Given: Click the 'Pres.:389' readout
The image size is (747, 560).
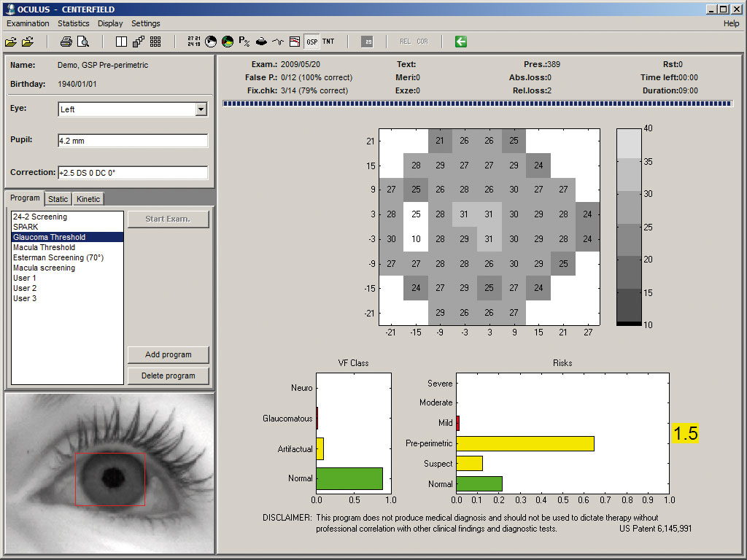Looking at the screenshot, I should pos(542,64).
